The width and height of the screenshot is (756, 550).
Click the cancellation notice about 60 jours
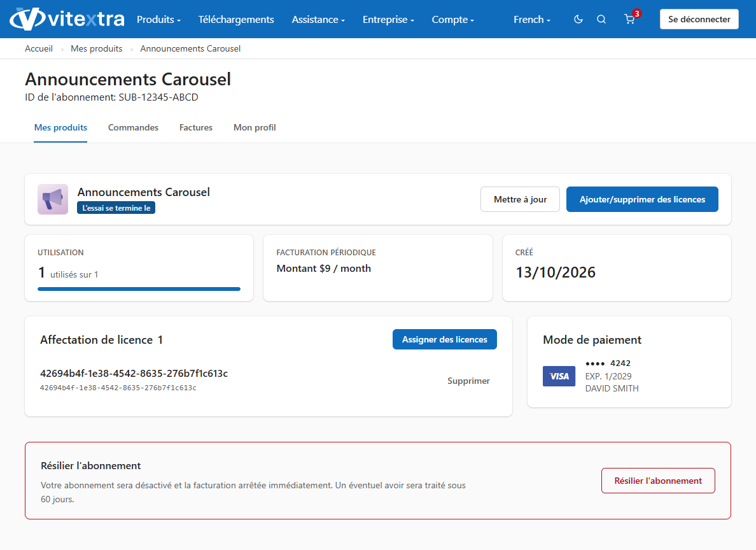(x=253, y=492)
